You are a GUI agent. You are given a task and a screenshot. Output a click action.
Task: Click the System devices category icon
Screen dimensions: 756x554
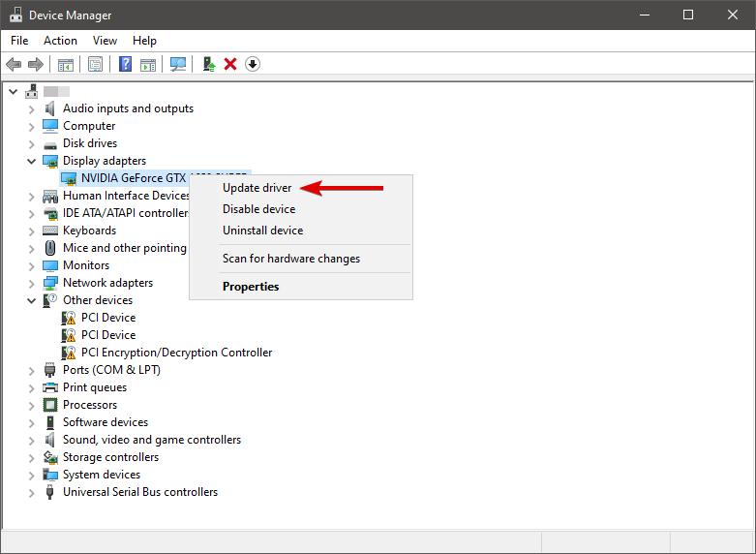pos(50,475)
